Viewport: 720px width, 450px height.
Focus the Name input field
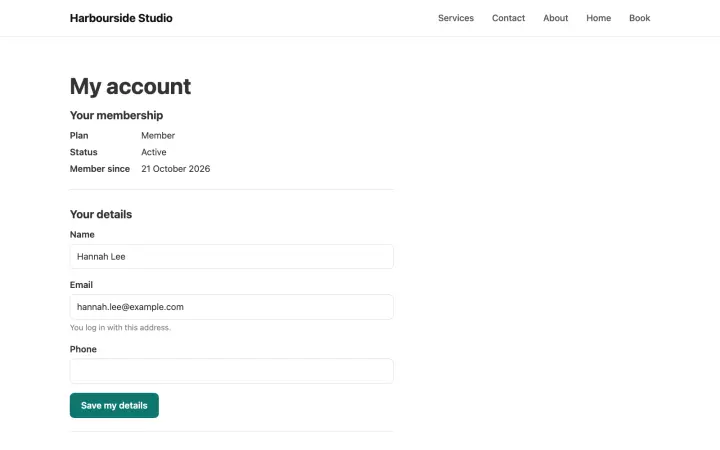(231, 256)
